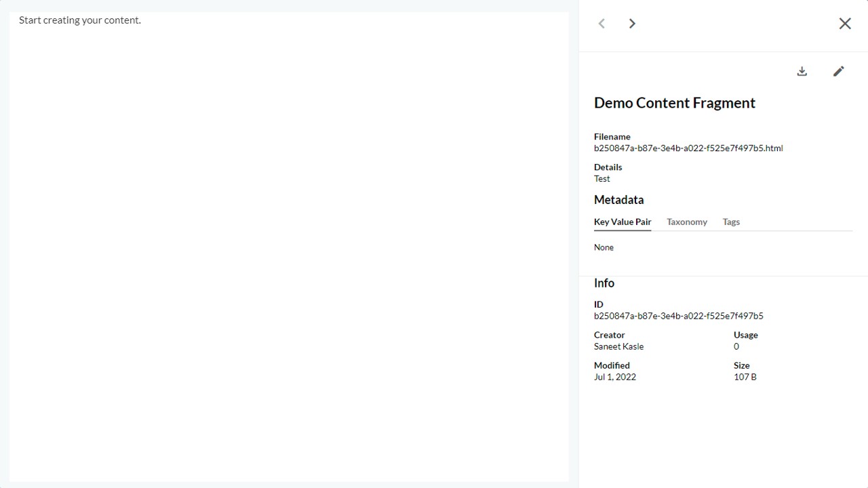Download the content fragment
Screen dimensions: 868x488
(x=802, y=71)
